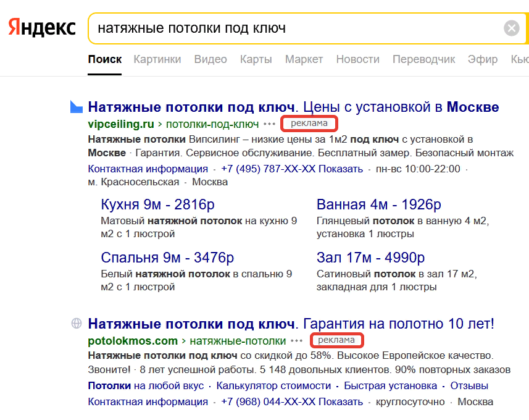Show the +7 (495) 787 phone number
529x420 pixels.
click(292, 169)
